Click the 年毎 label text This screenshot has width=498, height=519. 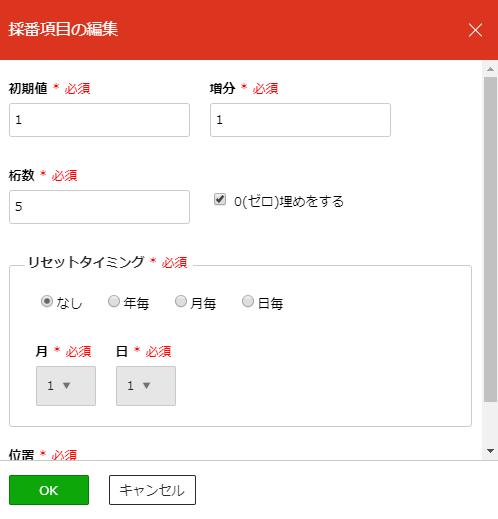[136, 303]
